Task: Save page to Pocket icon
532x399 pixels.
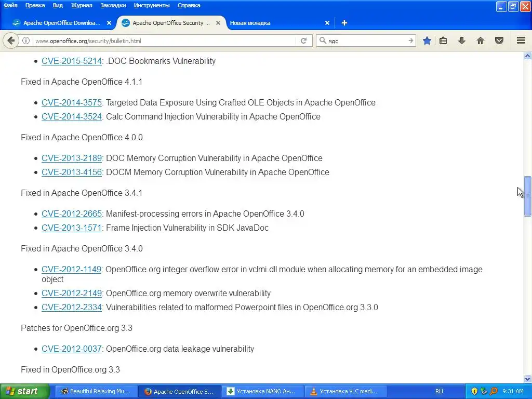Action: pos(499,41)
